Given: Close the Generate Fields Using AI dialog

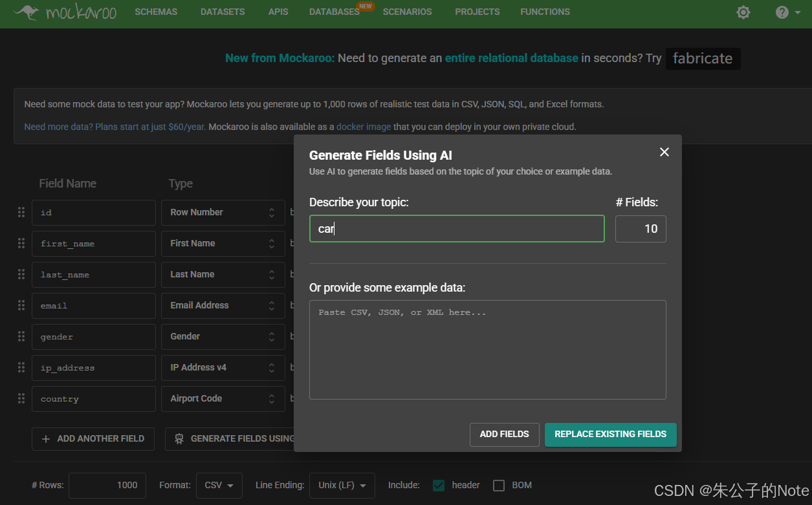Looking at the screenshot, I should [664, 152].
